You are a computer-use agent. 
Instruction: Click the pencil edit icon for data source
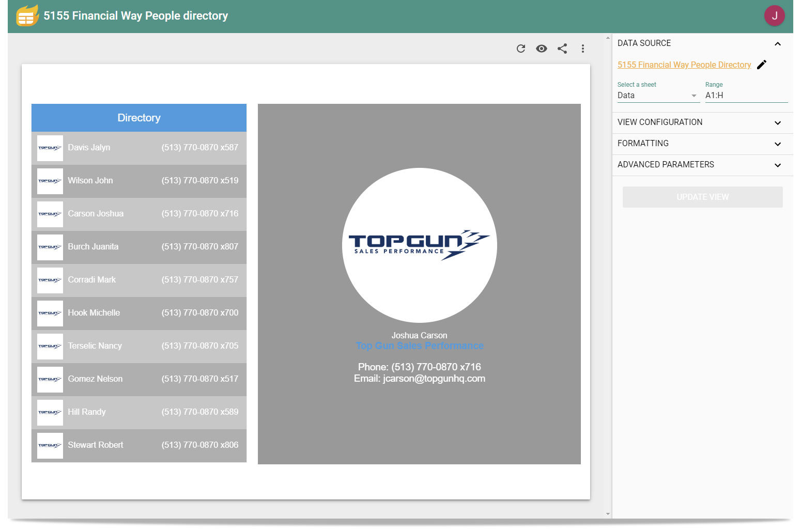point(762,65)
